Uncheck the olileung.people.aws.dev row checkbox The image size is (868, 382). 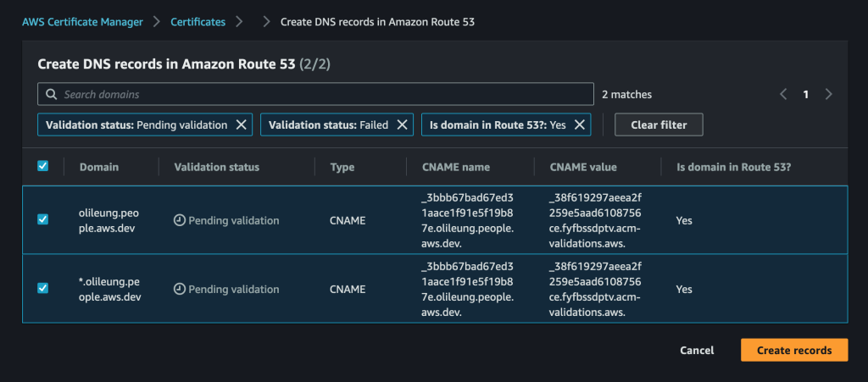point(42,219)
